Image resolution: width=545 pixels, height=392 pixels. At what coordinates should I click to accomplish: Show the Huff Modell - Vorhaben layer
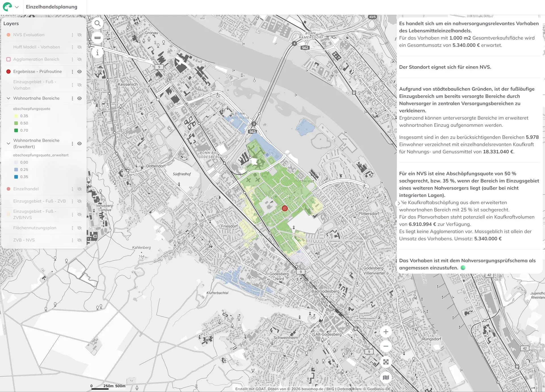(x=79, y=47)
